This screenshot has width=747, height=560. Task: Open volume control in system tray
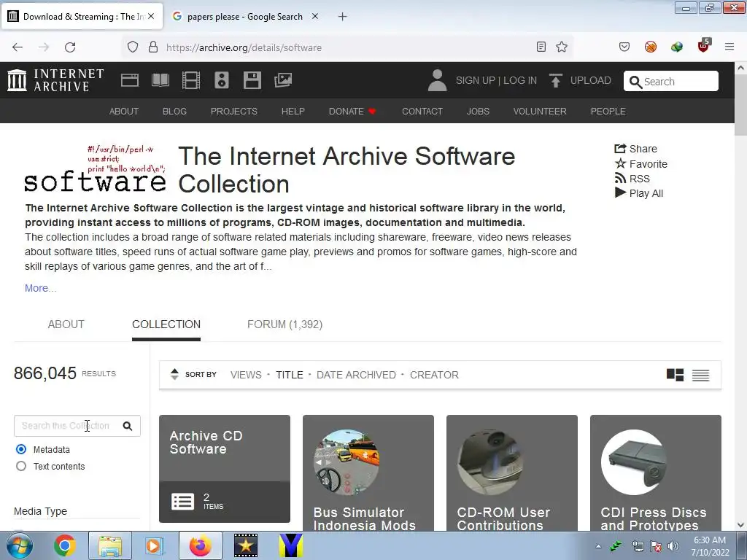point(673,546)
